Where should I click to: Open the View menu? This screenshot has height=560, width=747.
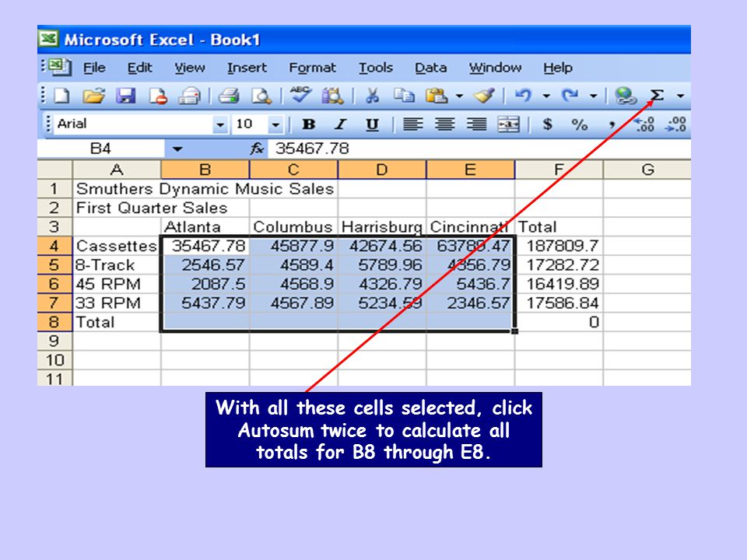(190, 68)
